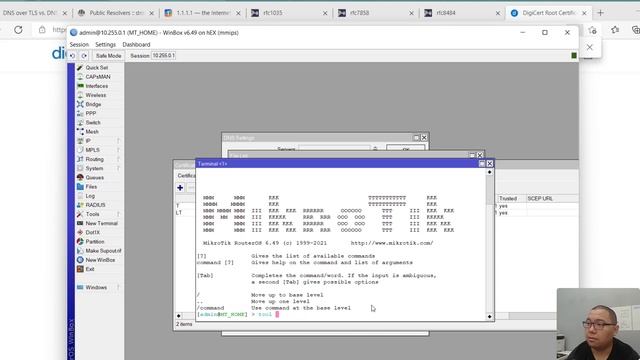Open Files in the sidebar
640x360 pixels.
[x=91, y=187]
